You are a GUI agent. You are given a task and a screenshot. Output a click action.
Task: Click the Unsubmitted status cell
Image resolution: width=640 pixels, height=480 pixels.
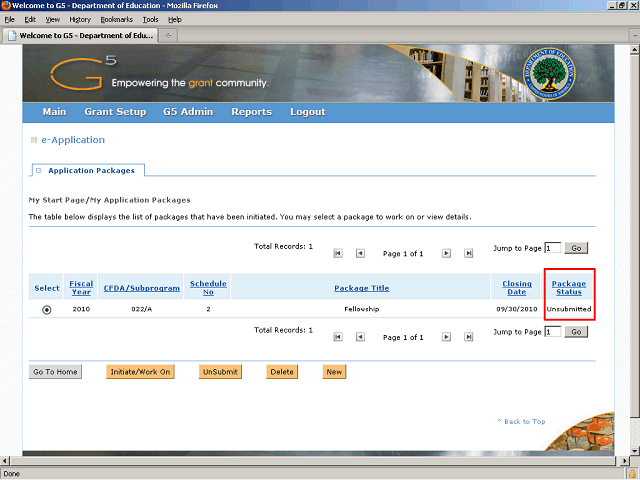click(569, 309)
